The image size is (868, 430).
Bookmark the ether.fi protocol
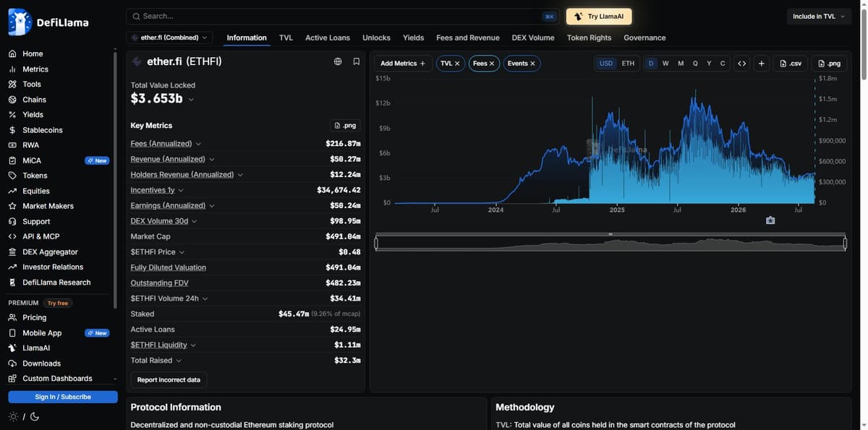[357, 61]
